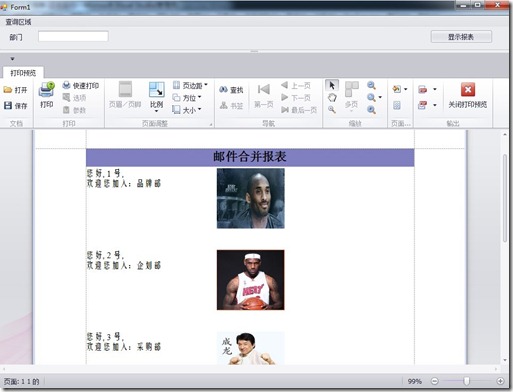513x392 pixels.
Task: Click the vertical scrollbar thumb
Action: 505,199
